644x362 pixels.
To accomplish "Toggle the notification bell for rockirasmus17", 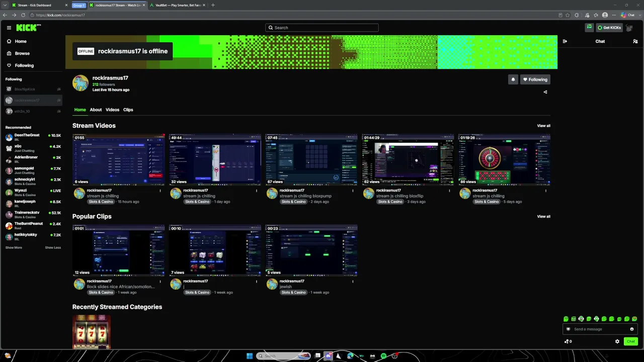I will click(513, 79).
